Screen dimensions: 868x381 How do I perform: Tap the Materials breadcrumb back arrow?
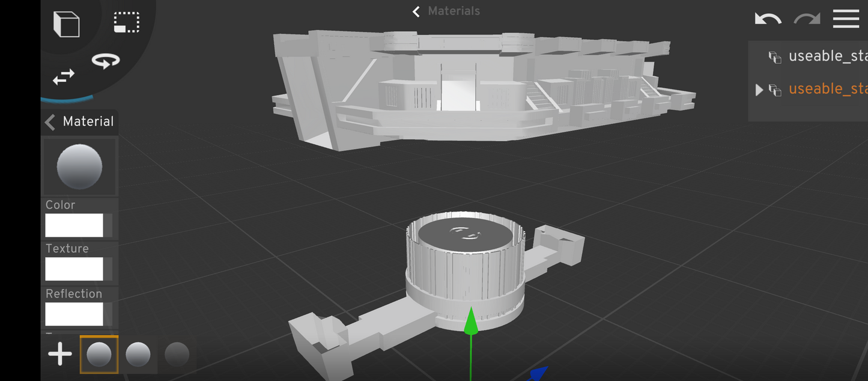click(x=416, y=11)
